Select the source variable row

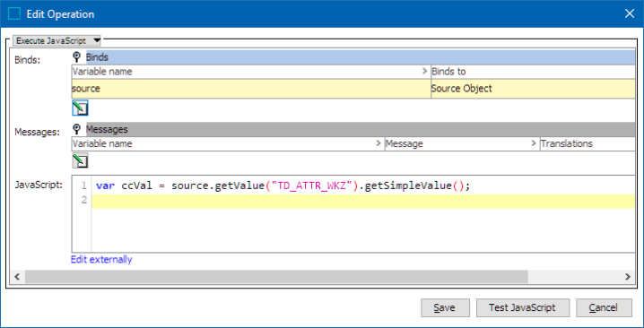click(353, 88)
